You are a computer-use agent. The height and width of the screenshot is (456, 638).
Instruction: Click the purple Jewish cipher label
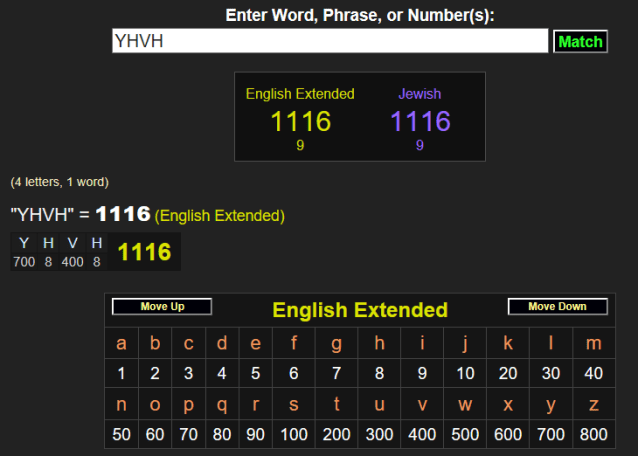click(x=420, y=94)
